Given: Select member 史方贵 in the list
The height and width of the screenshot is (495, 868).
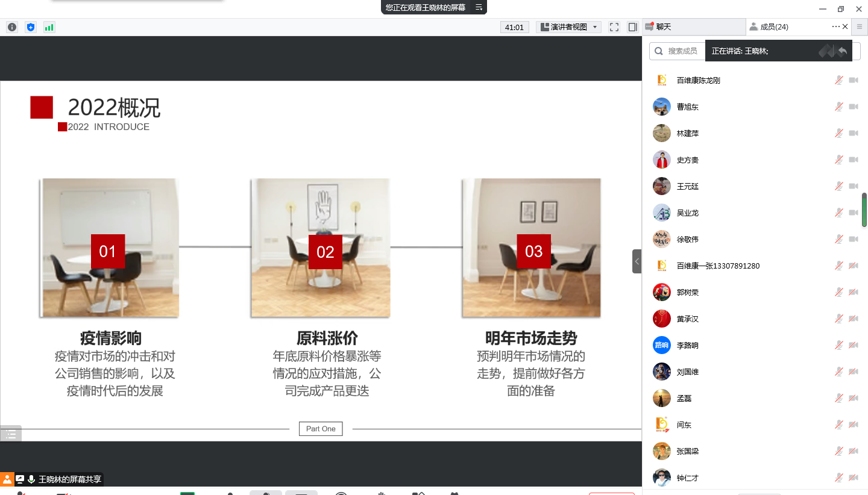Looking at the screenshot, I should click(x=688, y=160).
